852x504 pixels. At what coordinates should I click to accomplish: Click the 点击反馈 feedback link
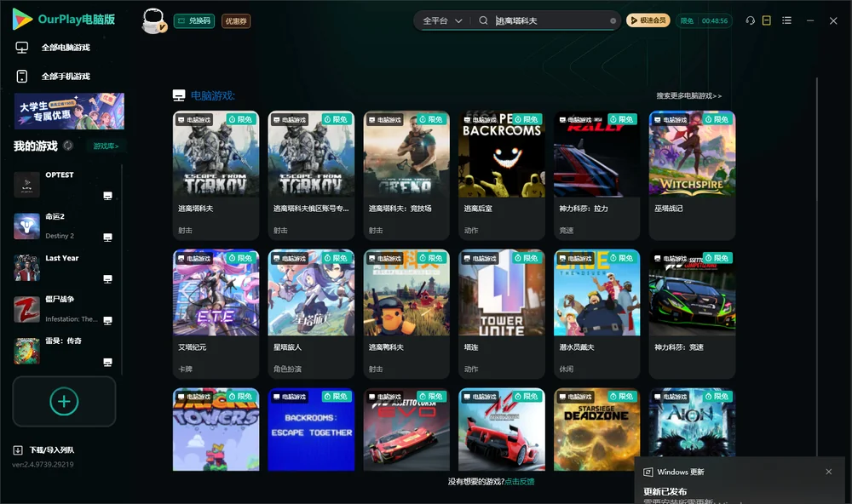(x=520, y=482)
